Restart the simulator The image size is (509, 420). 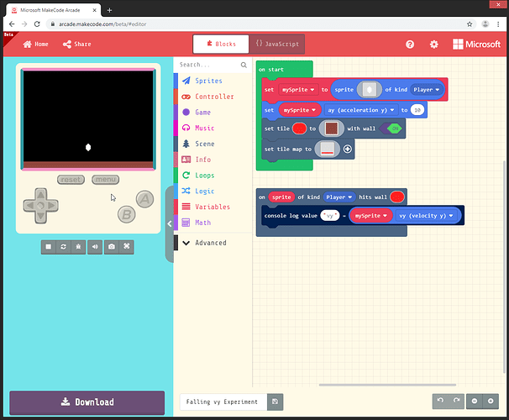pyautogui.click(x=63, y=247)
